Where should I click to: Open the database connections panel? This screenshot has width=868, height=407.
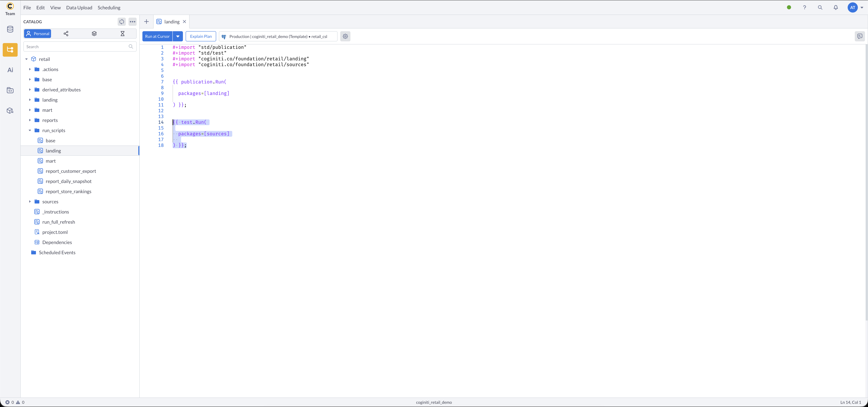click(10, 29)
